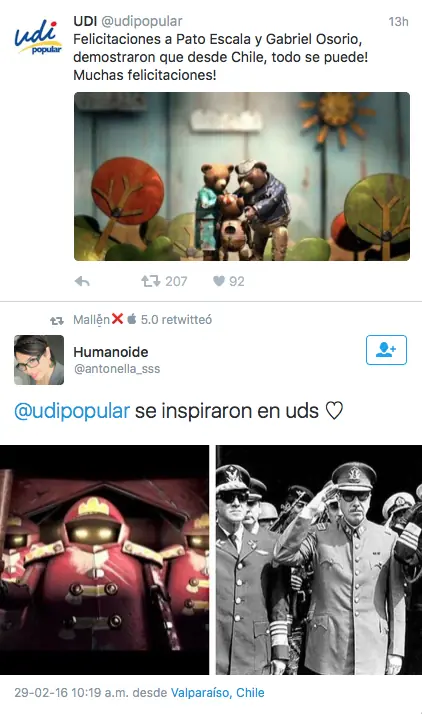Click the @udipopular handle in tweet header
422x714 pixels.
[x=141, y=21]
